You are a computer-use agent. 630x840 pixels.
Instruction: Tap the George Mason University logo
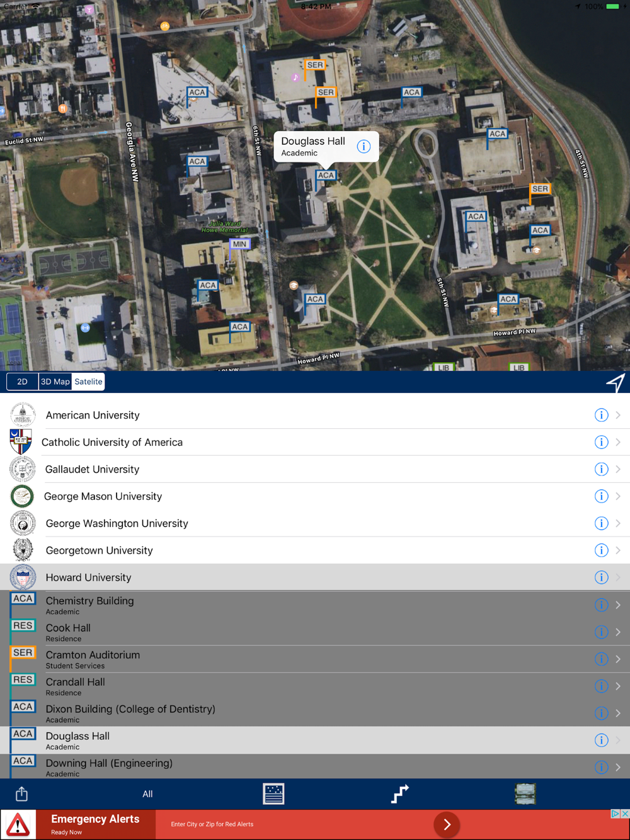22,496
